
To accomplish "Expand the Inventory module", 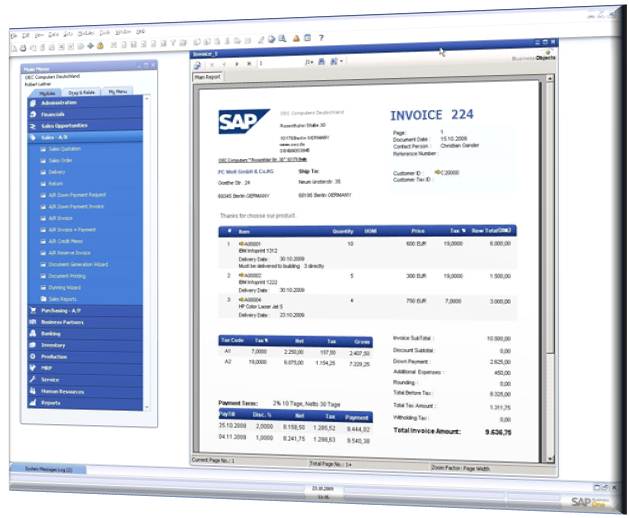I will (85, 345).
